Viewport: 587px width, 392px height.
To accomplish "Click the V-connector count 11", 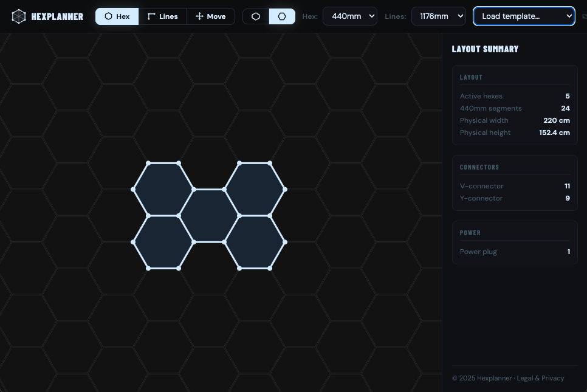I will (567, 186).
